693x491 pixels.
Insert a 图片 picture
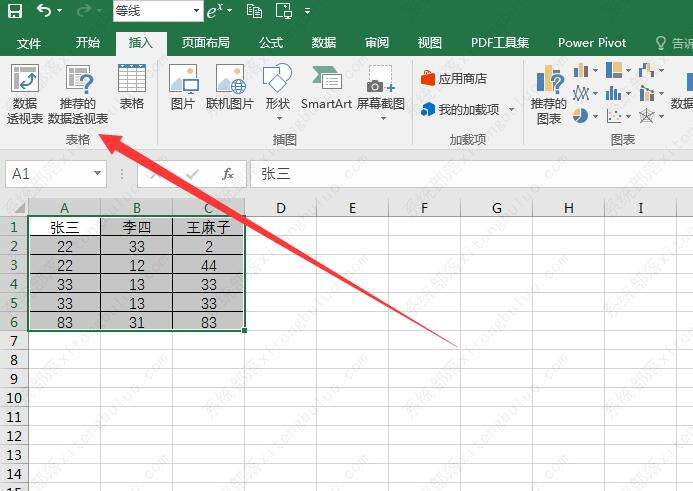point(183,88)
